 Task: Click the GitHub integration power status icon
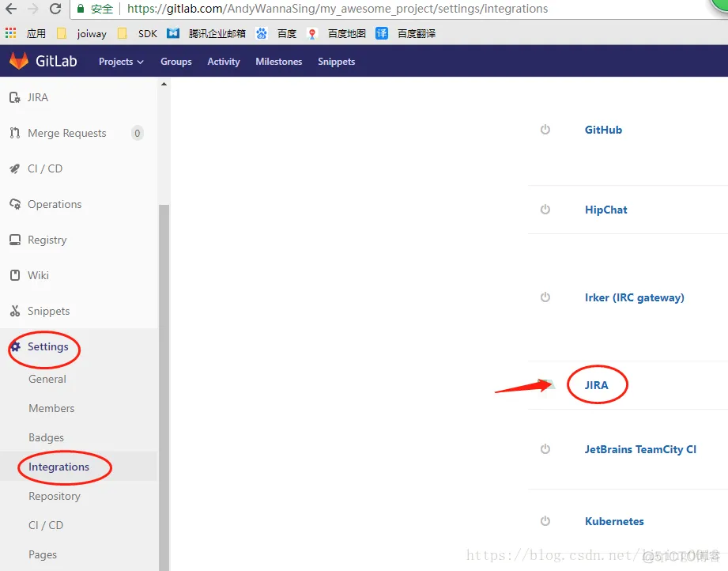(545, 130)
